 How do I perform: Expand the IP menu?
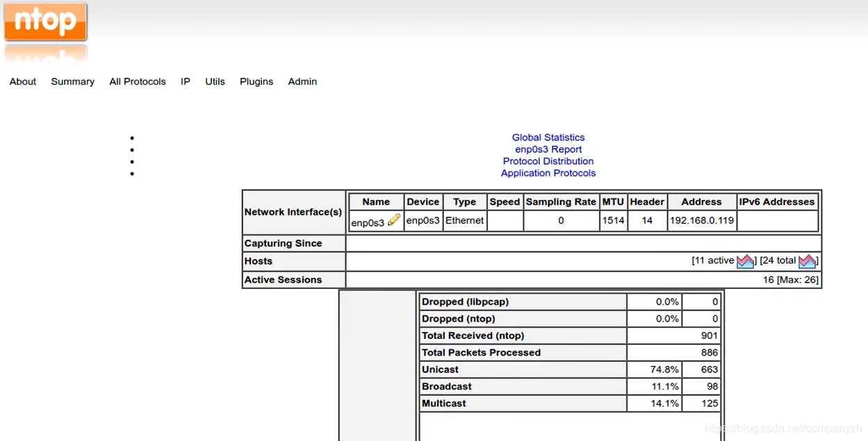(x=186, y=81)
